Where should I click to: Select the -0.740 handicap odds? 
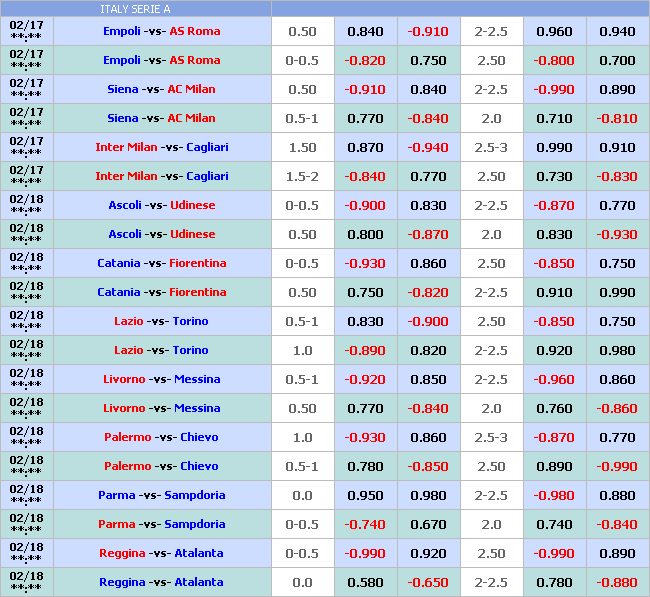[x=365, y=524]
